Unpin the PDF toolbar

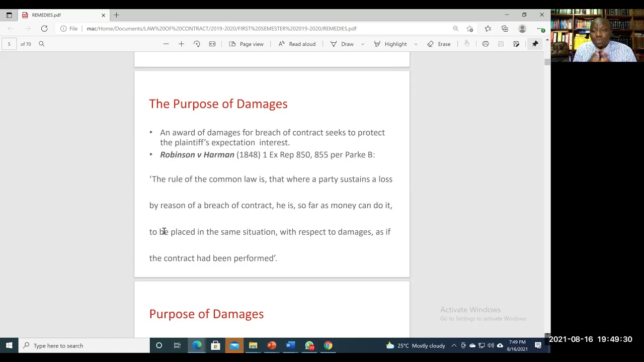coord(535,44)
